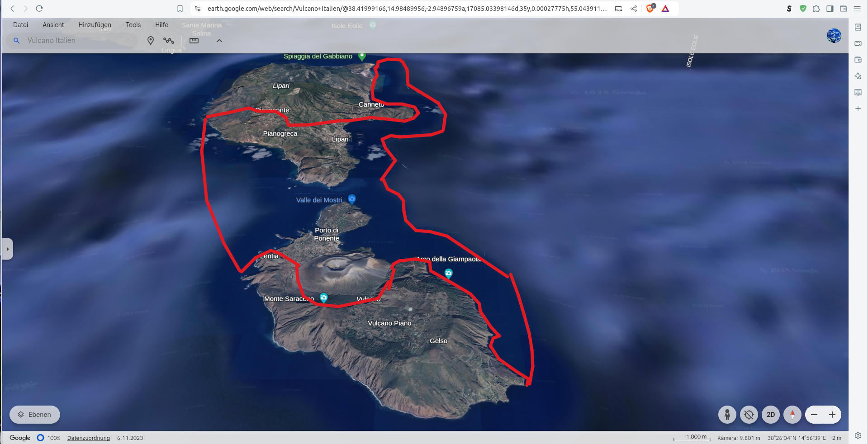Screen dimensions: 868x444
Task: Click the 6.11.2023 imagery date
Action: pos(130,438)
